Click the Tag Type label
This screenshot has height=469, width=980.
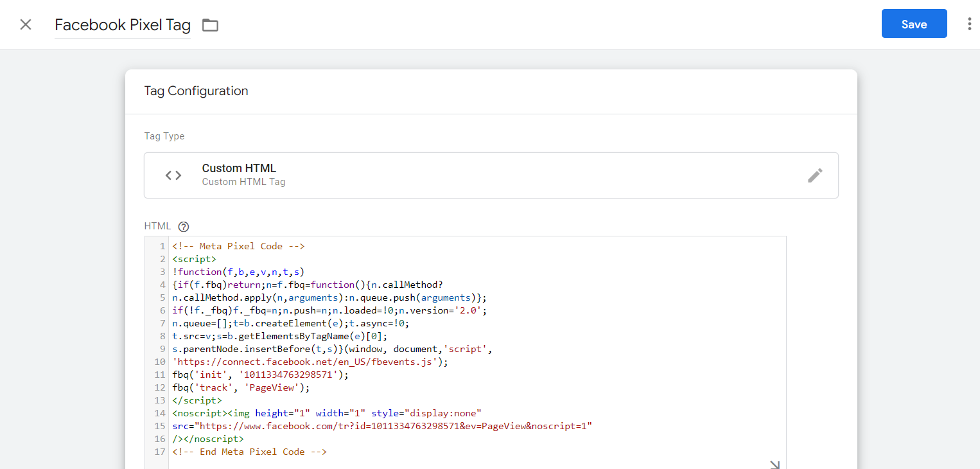[x=164, y=136]
